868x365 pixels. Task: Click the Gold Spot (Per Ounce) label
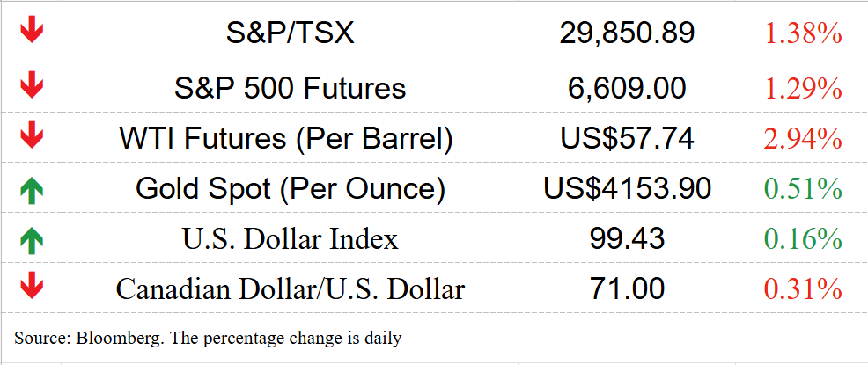[290, 188]
